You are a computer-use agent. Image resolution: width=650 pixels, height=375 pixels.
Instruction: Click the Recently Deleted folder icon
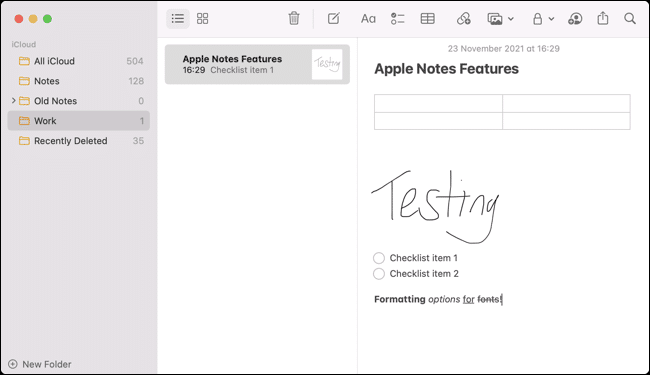[24, 141]
